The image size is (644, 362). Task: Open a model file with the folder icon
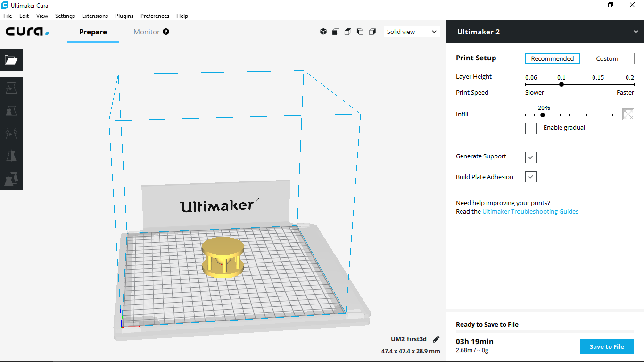(x=11, y=60)
